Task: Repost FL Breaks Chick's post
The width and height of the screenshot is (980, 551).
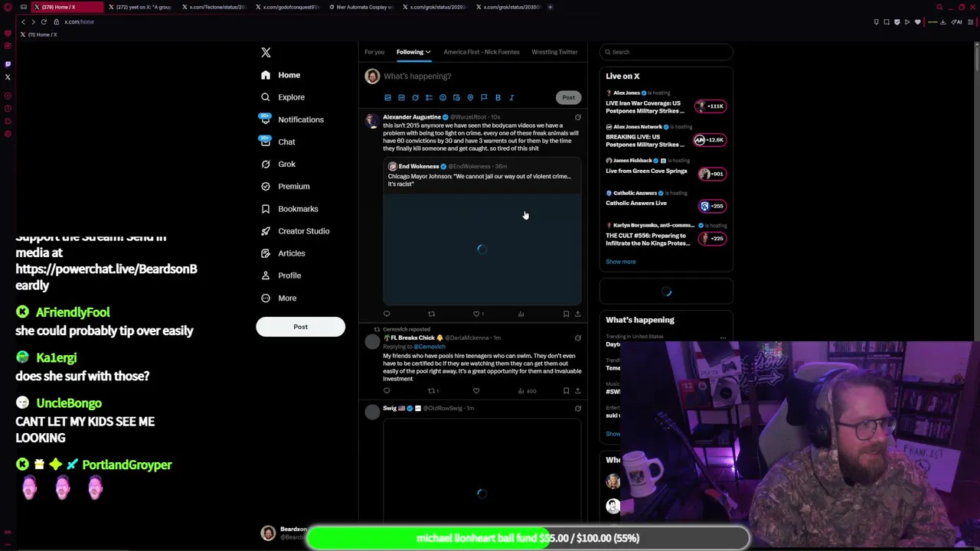Action: click(433, 391)
